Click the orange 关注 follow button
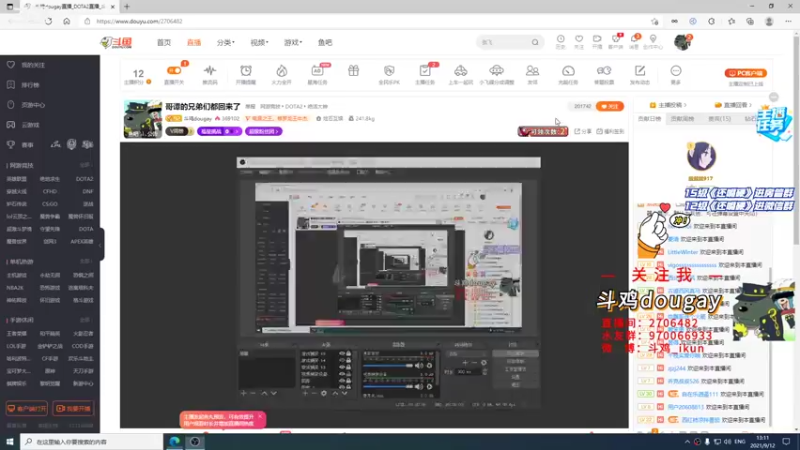The height and width of the screenshot is (450, 800). pos(610,106)
